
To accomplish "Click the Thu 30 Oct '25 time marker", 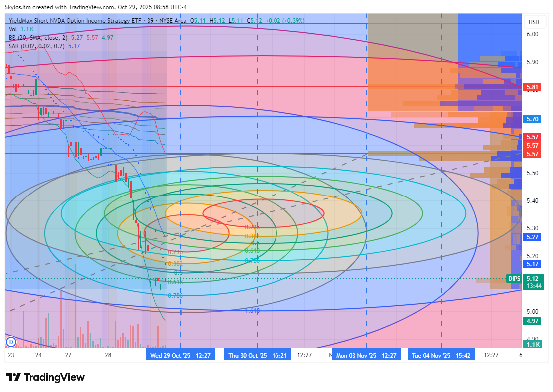I will click(258, 355).
